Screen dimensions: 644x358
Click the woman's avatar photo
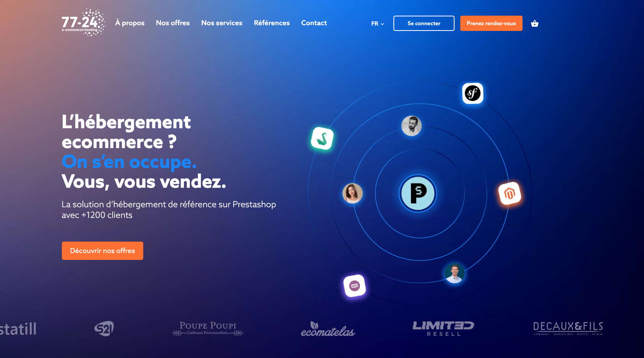(353, 193)
